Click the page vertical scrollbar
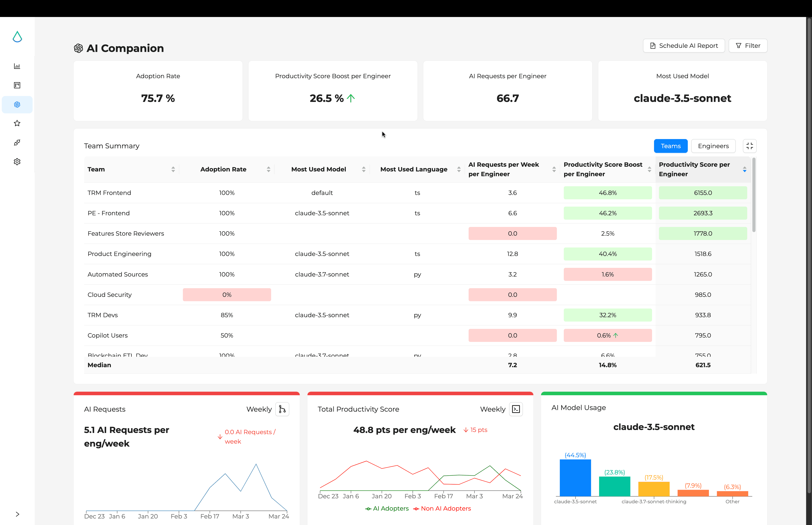This screenshot has width=812, height=525. [x=809, y=256]
